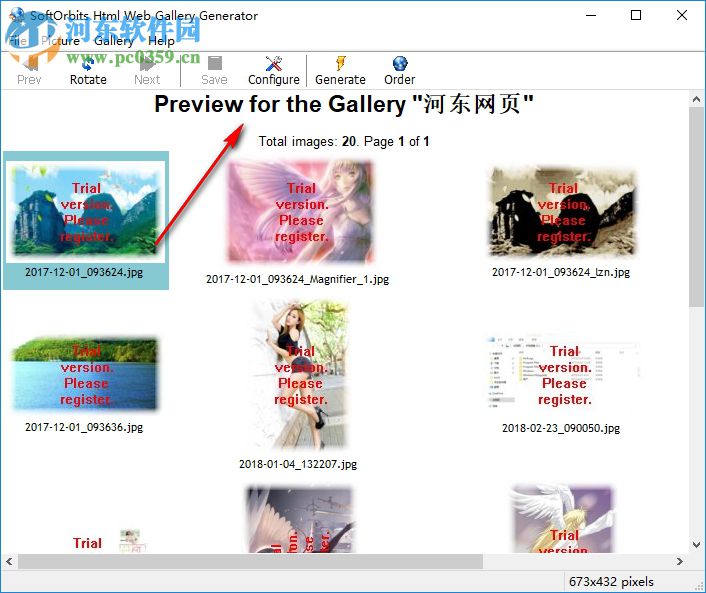Click filename text 2017-12-01_093624_lzn.jpg
The height and width of the screenshot is (593, 706).
tap(561, 272)
